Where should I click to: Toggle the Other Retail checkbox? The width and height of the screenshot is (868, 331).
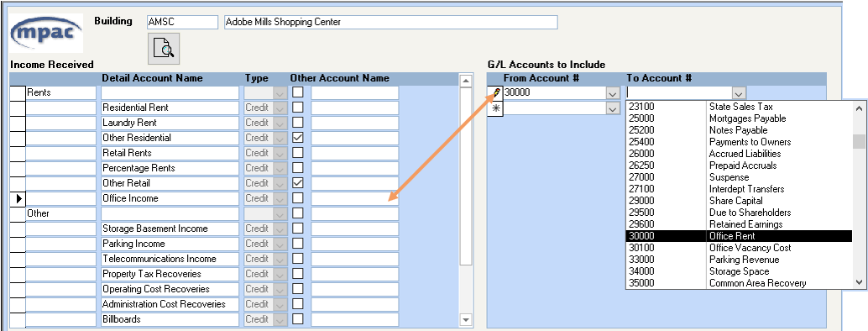point(298,183)
